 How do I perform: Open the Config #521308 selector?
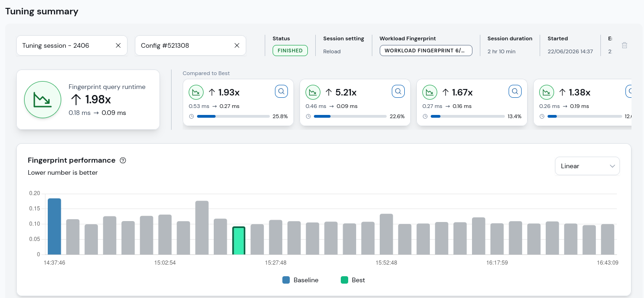tap(191, 45)
